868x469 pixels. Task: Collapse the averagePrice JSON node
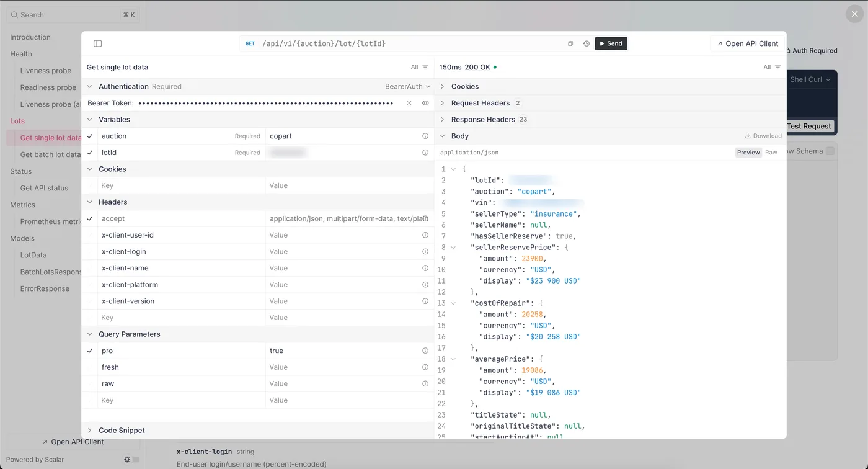[x=453, y=359]
